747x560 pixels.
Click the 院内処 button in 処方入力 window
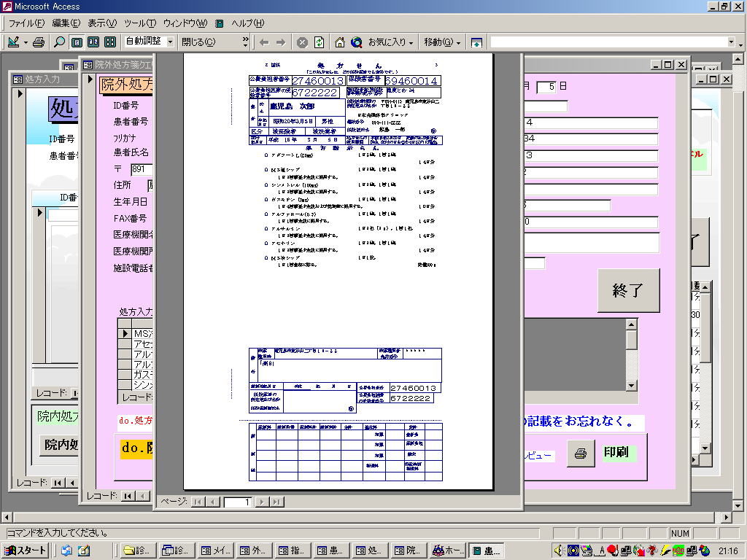coord(60,444)
